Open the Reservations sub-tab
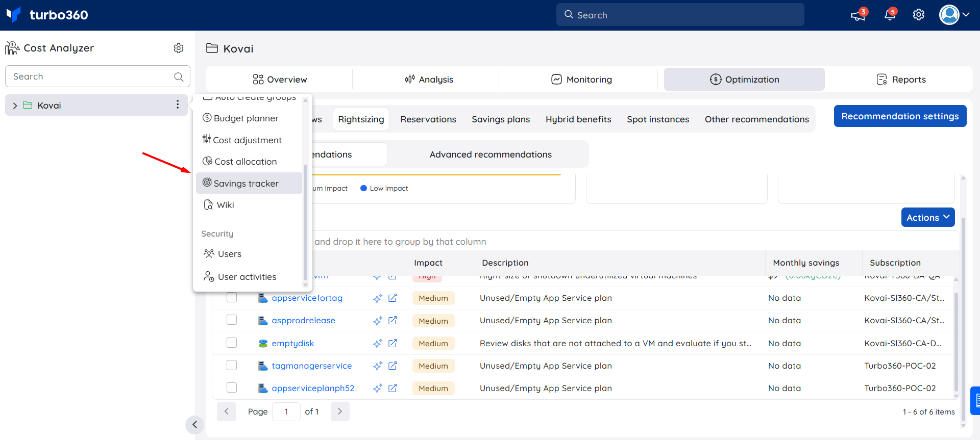The width and height of the screenshot is (980, 440). pos(428,119)
